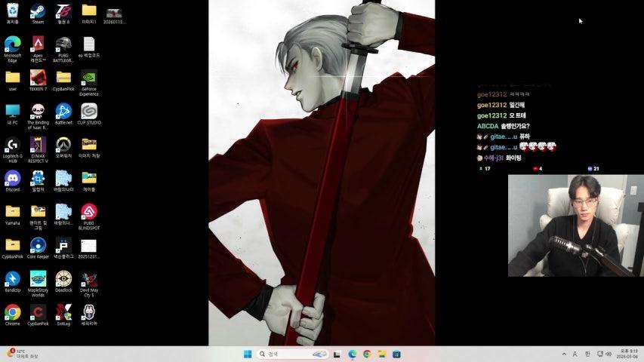The image size is (644, 362).
Task: Expand the system tray hidden icons chevron
Action: 563,354
